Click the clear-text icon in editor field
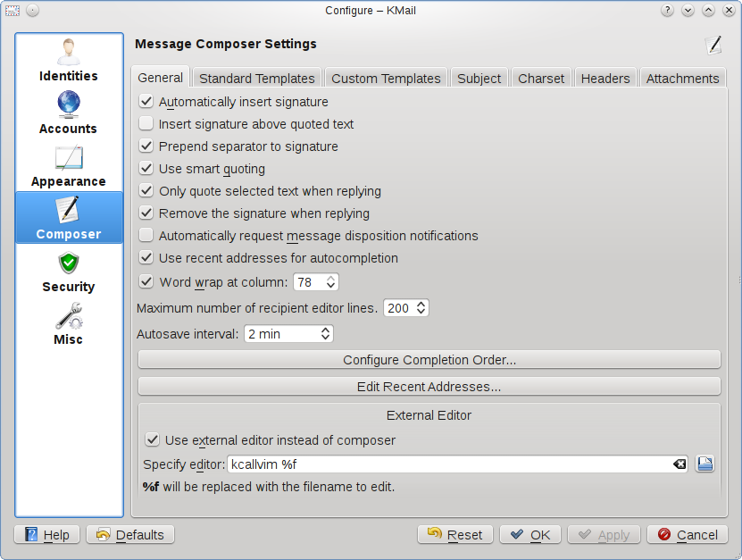The height and width of the screenshot is (560, 742). coord(679,464)
